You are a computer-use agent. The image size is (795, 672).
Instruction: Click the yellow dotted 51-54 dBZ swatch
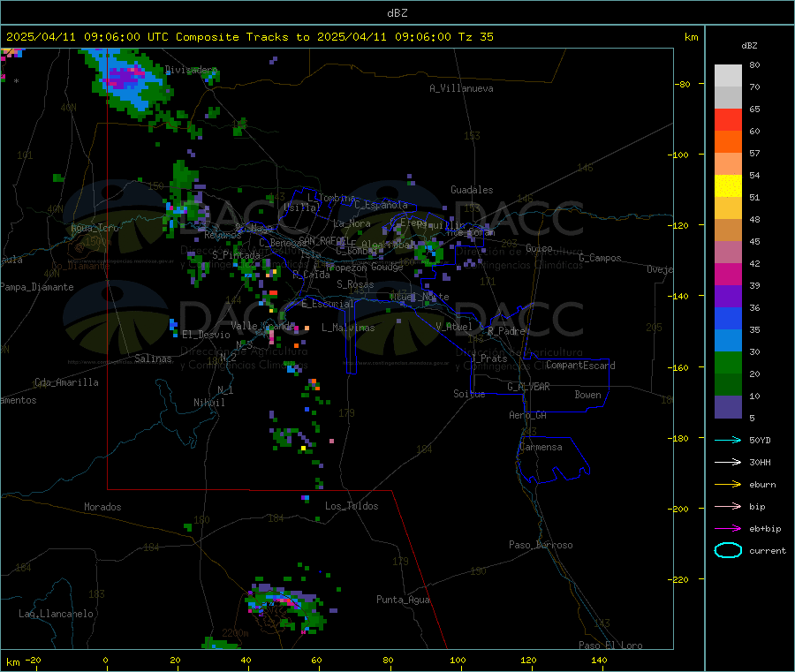pyautogui.click(x=728, y=186)
